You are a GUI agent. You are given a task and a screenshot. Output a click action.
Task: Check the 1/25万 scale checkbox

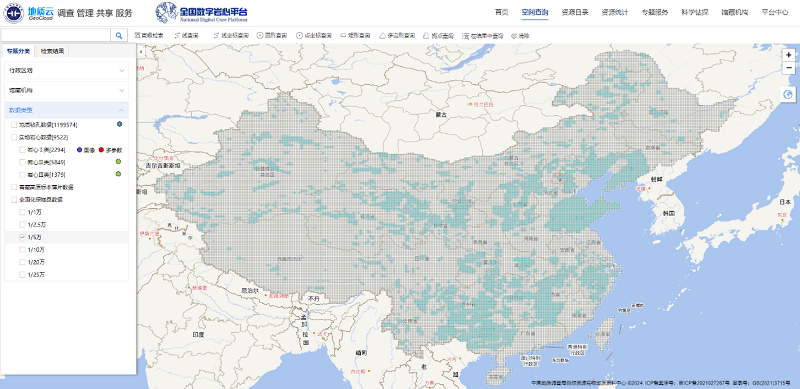tap(22, 275)
